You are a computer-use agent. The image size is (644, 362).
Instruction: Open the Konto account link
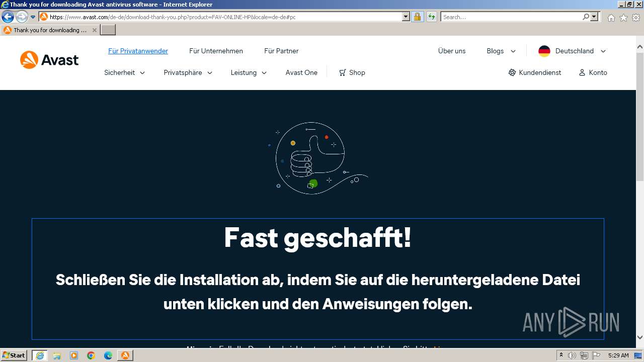point(593,72)
